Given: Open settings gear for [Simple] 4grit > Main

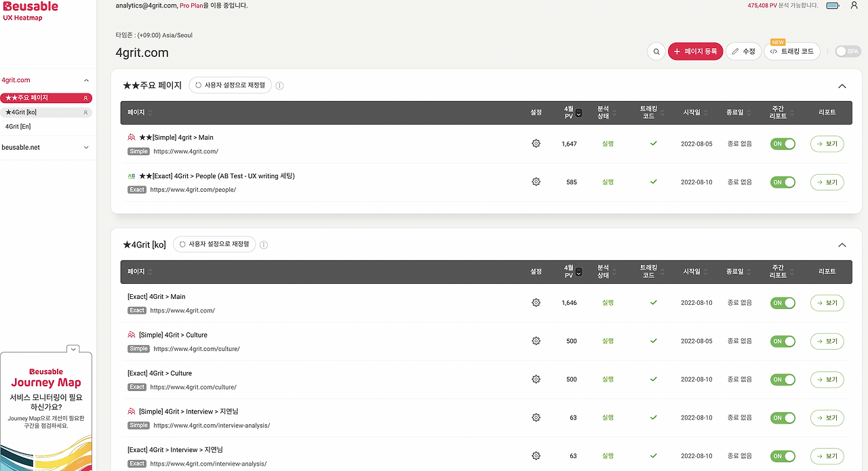Looking at the screenshot, I should coord(536,144).
